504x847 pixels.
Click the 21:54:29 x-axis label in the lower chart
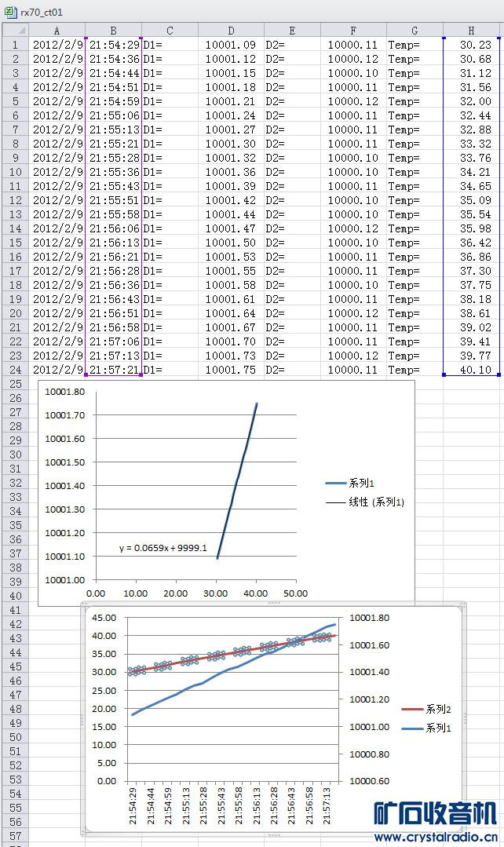133,805
